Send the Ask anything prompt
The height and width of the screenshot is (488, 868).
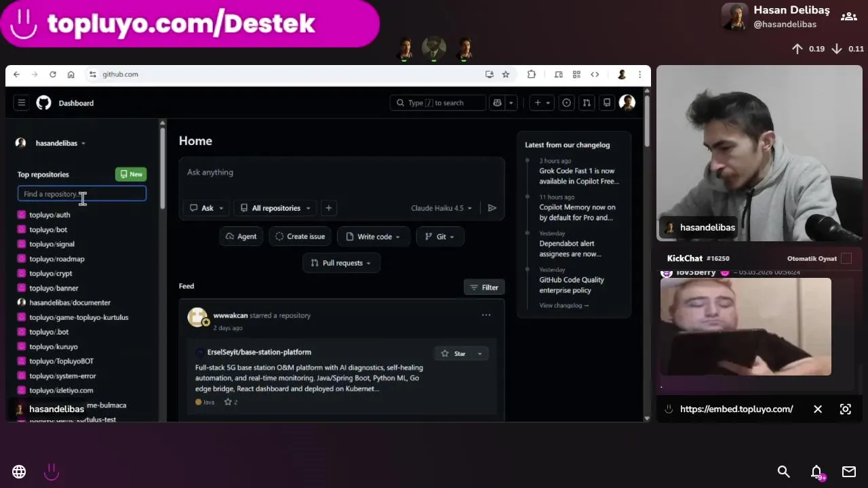click(x=492, y=208)
